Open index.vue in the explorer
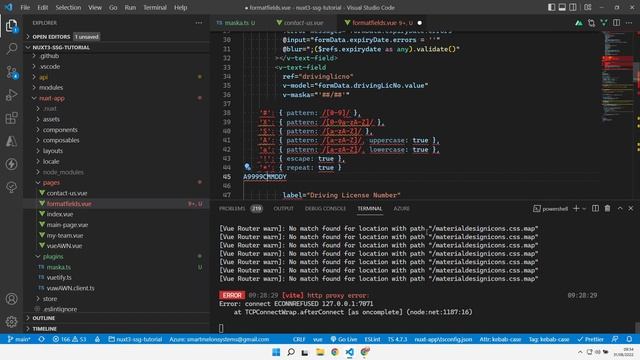 tap(60, 214)
